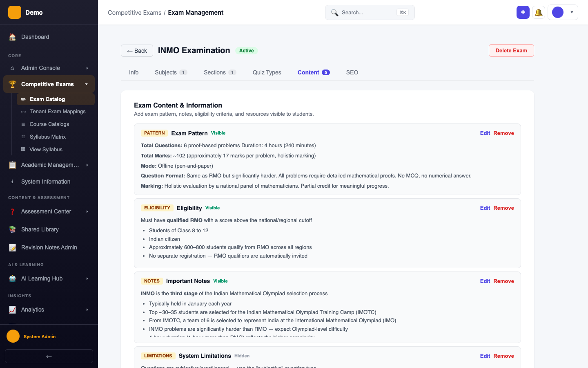
Task: Switch to the Subjects tab
Action: (x=171, y=72)
